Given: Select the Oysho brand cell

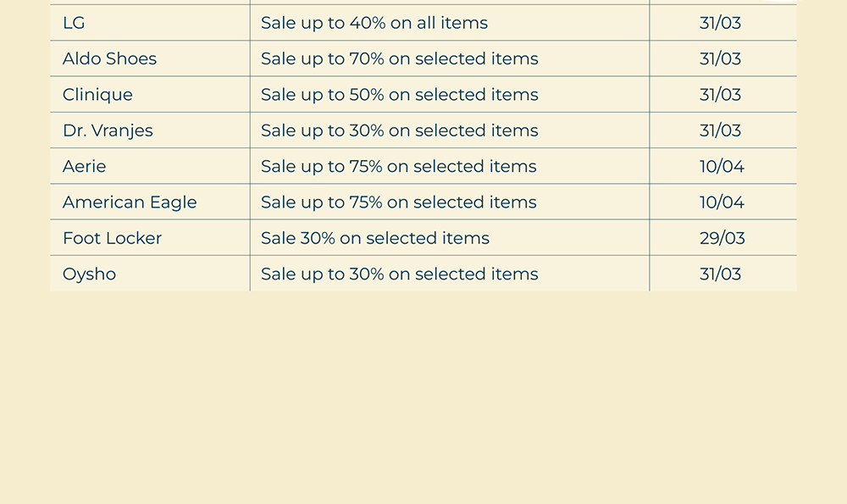Looking at the screenshot, I should pyautogui.click(x=89, y=274).
